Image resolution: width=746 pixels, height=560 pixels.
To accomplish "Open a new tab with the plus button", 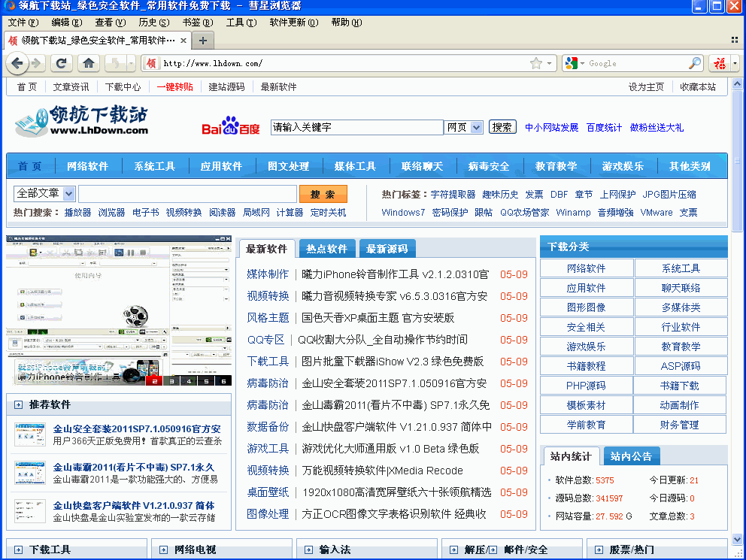I will [203, 41].
